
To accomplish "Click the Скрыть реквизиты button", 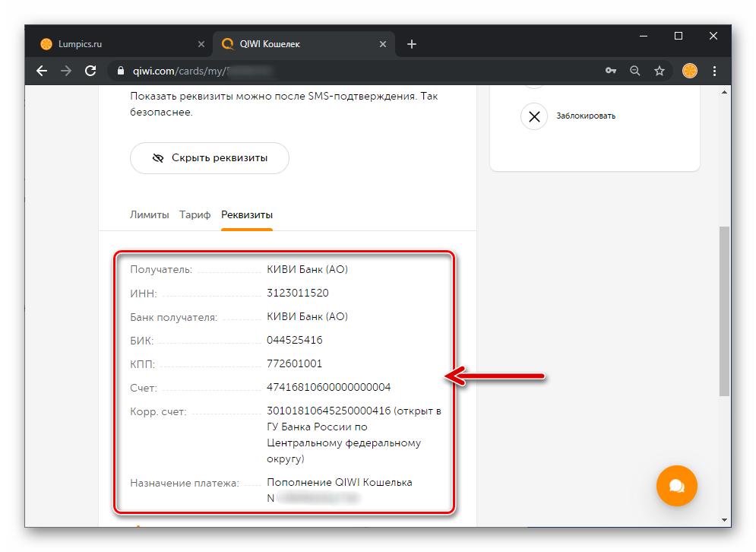I will click(209, 158).
